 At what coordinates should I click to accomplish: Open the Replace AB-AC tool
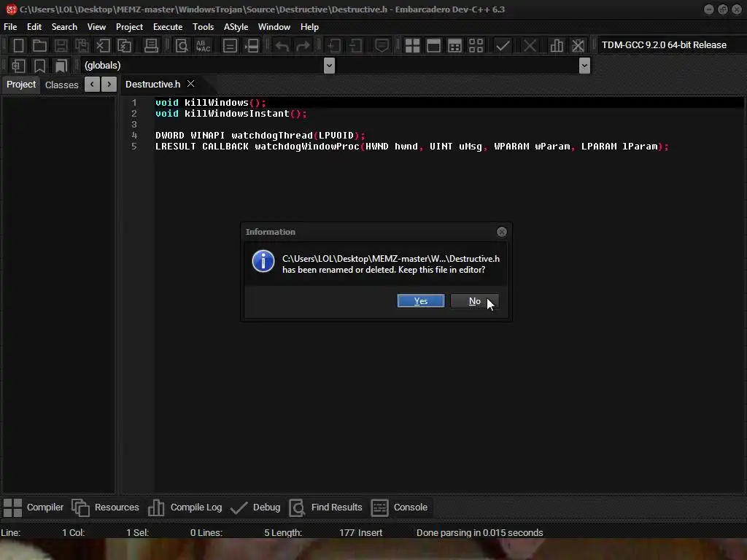coord(203,46)
